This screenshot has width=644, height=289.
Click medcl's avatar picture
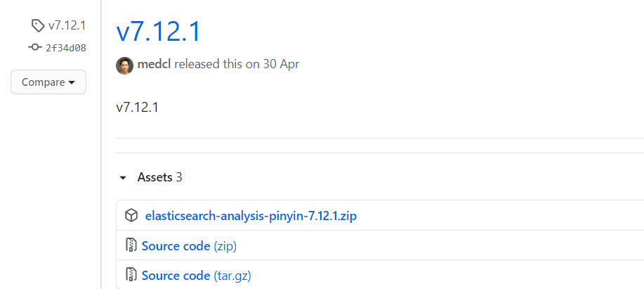pos(124,65)
